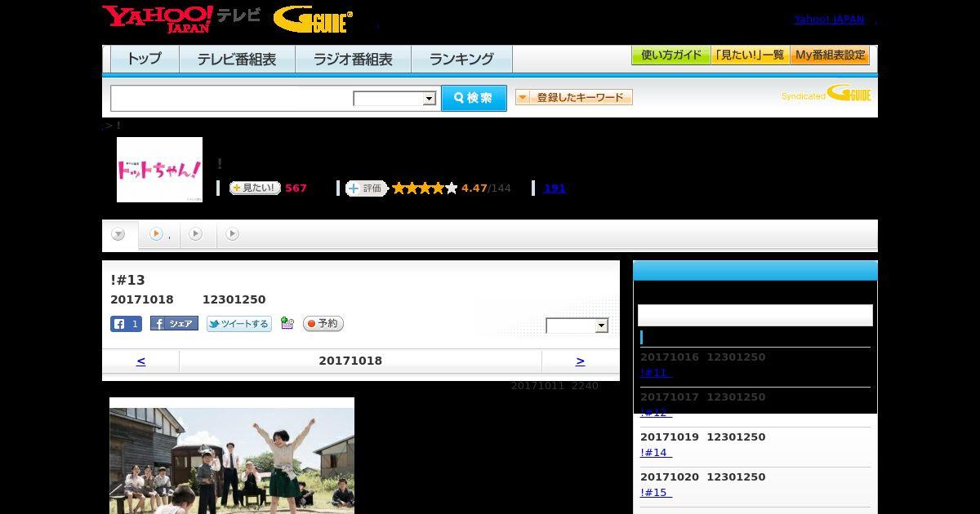This screenshot has width=980, height=514.
Task: Select the tab with orange play icon
Action: [x=158, y=234]
